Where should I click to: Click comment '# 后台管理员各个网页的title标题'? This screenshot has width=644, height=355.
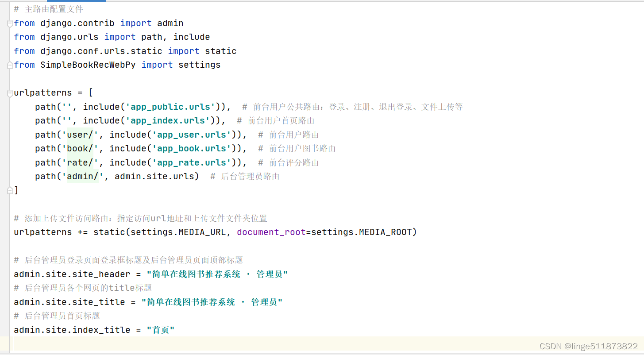pyautogui.click(x=83, y=288)
